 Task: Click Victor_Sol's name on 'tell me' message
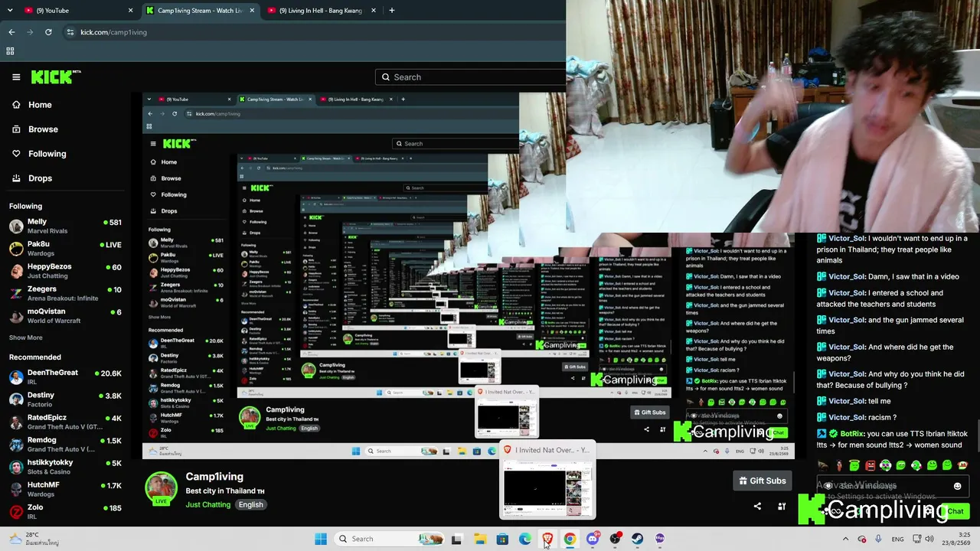846,401
